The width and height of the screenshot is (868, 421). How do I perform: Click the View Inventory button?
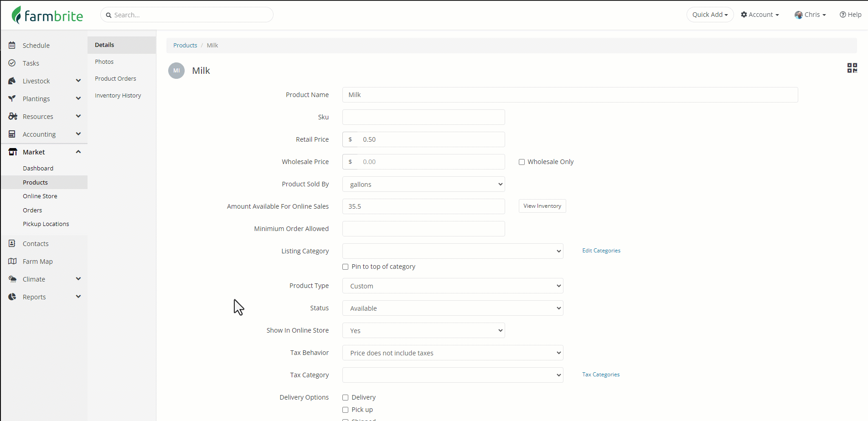[542, 206]
